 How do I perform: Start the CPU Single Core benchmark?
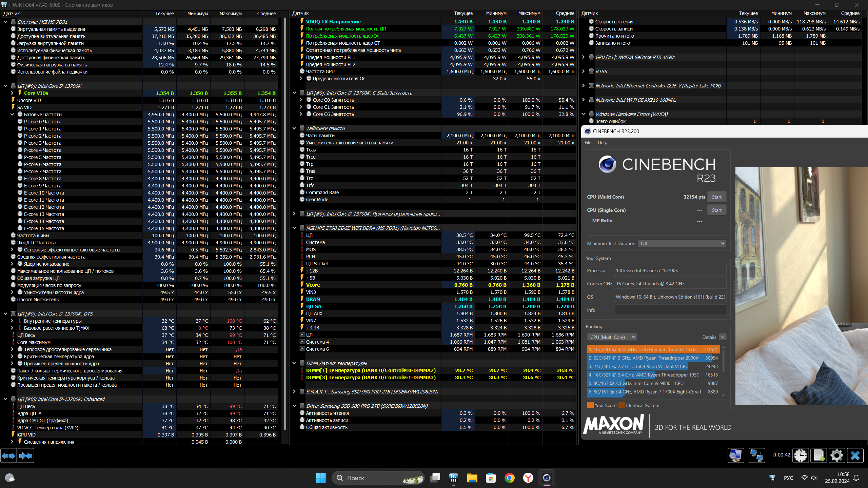coord(716,210)
